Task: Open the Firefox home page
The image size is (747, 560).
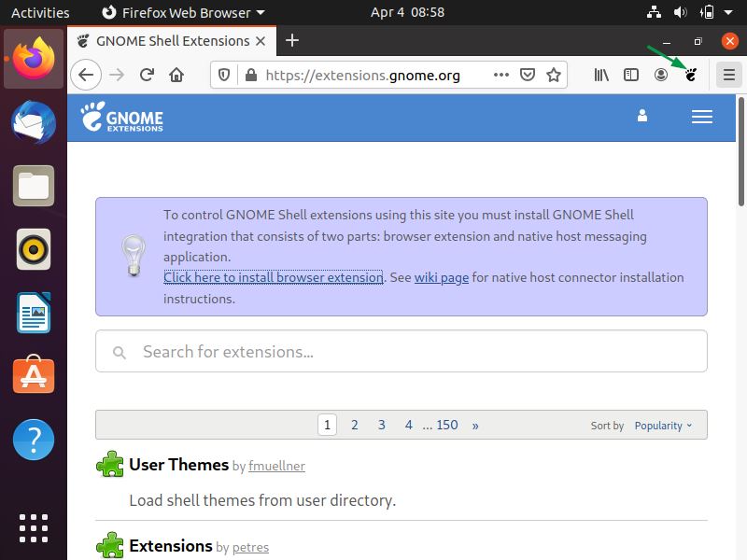Action: tap(176, 75)
